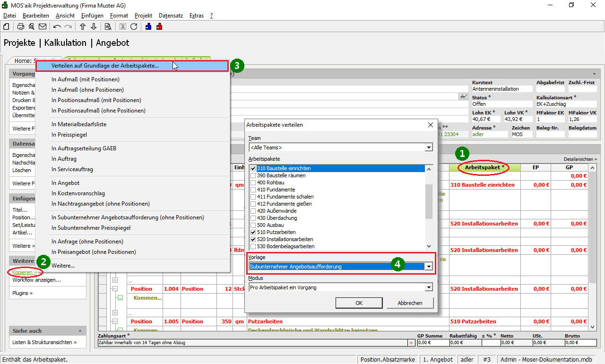This screenshot has height=364, width=605.
Task: Click the red puzzle piece icon
Action: (159, 26)
